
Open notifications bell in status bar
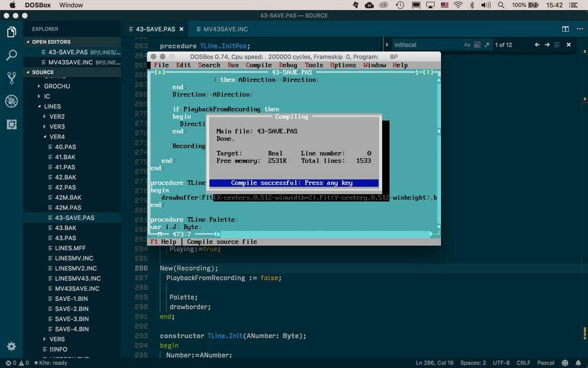[578, 363]
